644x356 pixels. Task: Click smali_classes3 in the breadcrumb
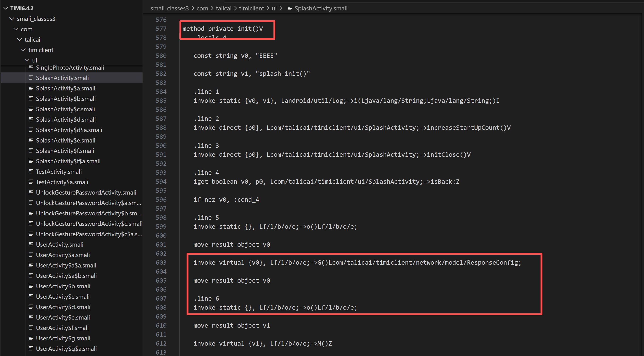tap(170, 8)
